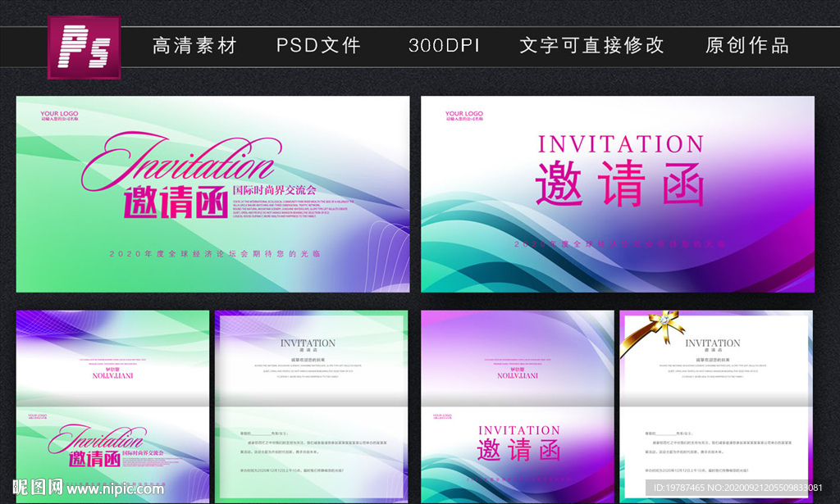Click the small cursive "Invitation" on bottom-left card
Viewport: 840px width, 504px height.
click(97, 438)
